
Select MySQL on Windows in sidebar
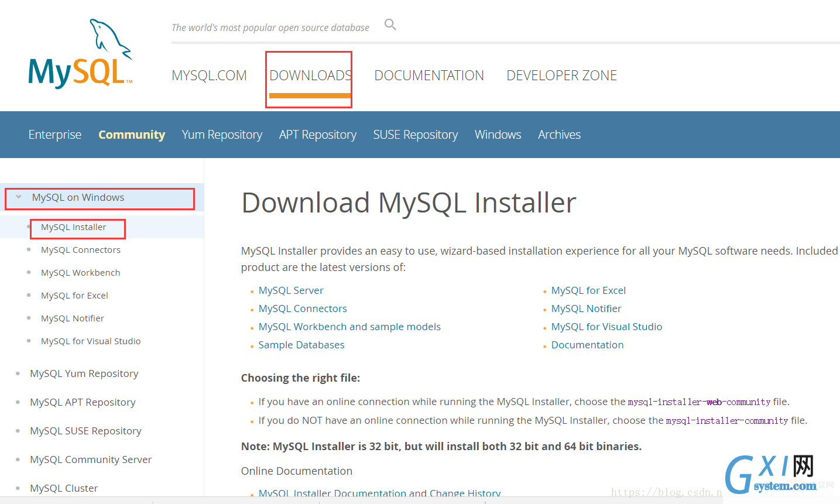click(x=78, y=197)
